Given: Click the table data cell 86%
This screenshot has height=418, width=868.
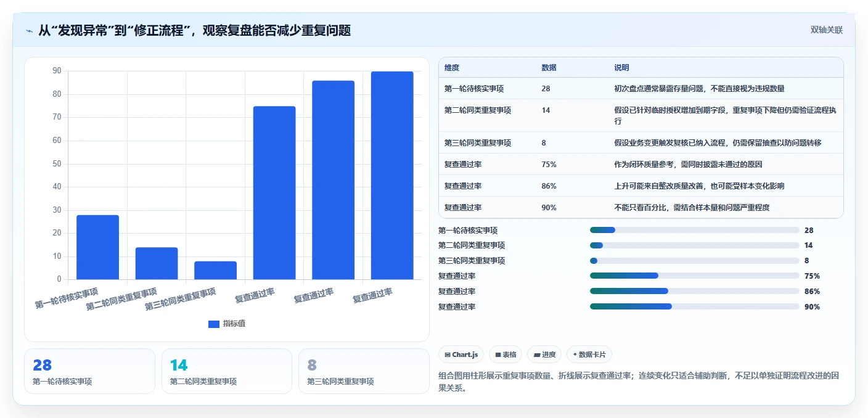Looking at the screenshot, I should coord(549,186).
